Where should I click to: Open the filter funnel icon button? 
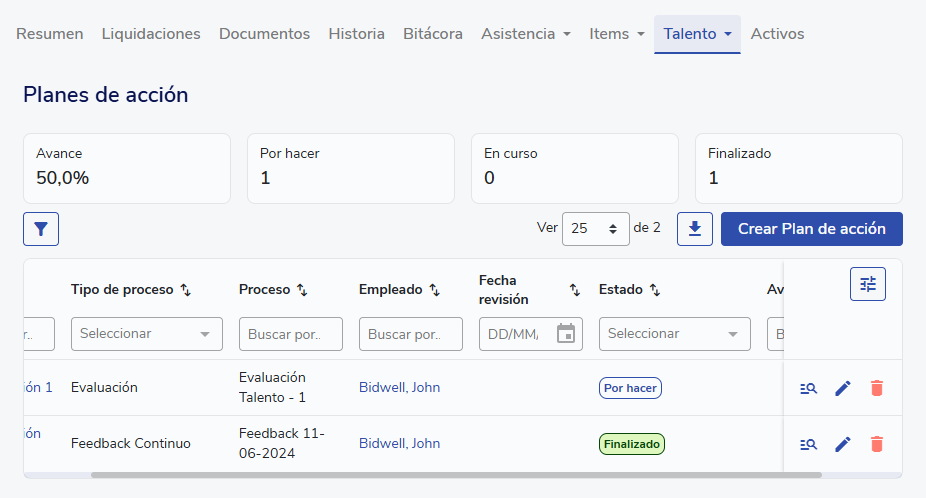pos(41,229)
